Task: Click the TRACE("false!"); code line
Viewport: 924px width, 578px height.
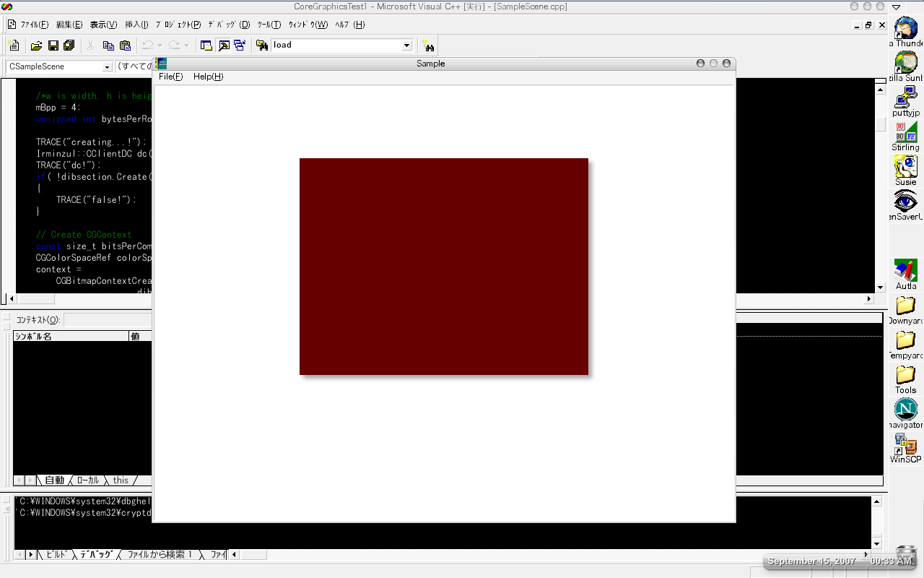Action: tap(96, 200)
